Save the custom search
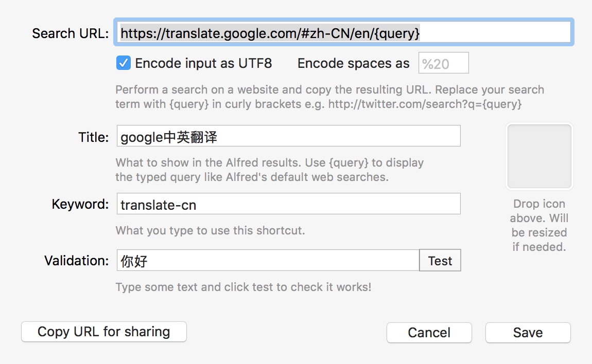592x364 pixels. (528, 332)
